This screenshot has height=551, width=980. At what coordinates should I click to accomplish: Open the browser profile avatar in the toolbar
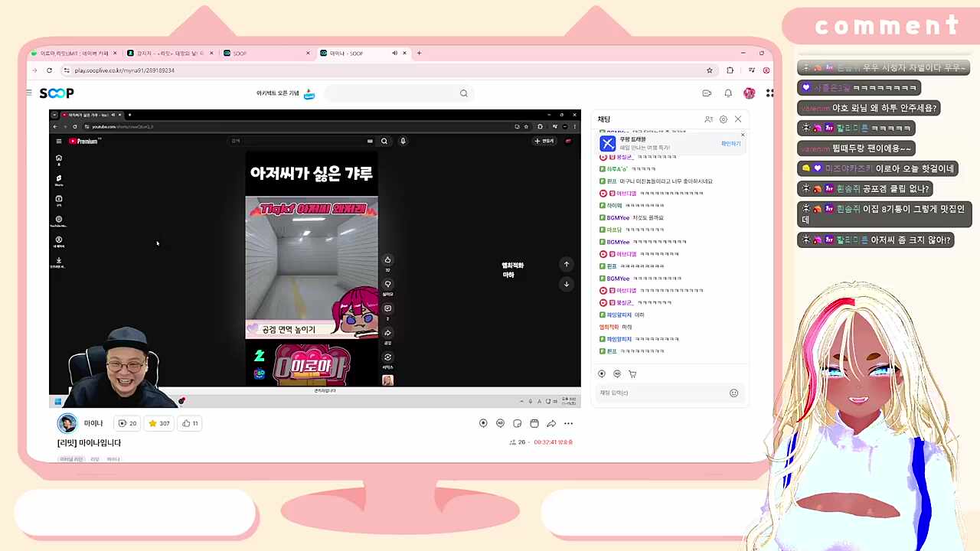point(766,70)
